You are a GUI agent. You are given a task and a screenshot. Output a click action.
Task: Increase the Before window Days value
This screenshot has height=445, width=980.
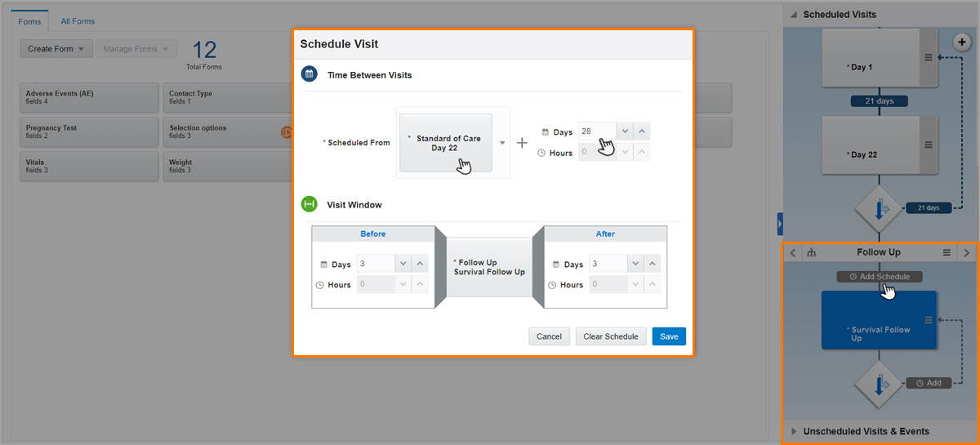(x=420, y=264)
